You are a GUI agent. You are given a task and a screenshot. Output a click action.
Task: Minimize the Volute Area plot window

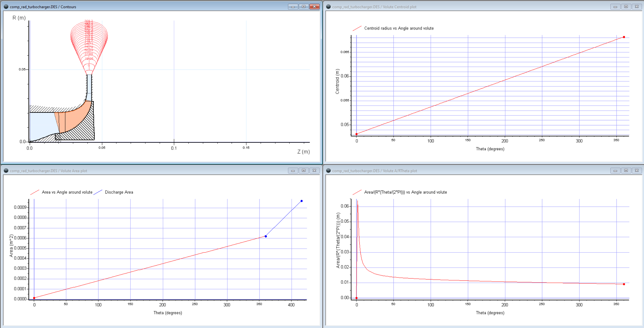click(293, 171)
